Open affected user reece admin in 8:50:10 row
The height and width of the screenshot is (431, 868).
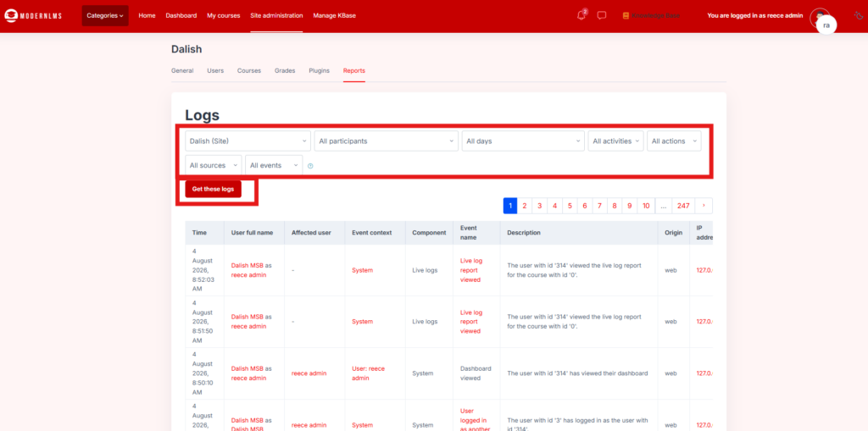tap(309, 373)
